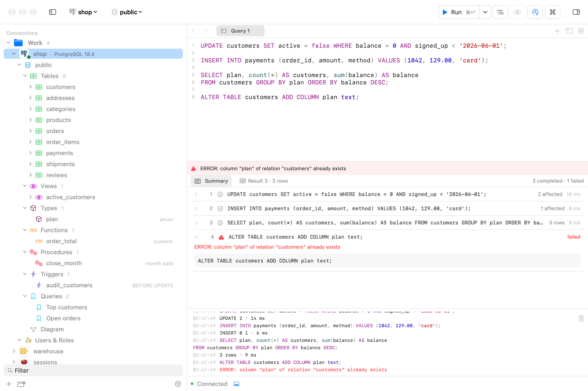This screenshot has height=391, width=588.
Task: Click the tab grid overview icon
Action: (x=581, y=31)
